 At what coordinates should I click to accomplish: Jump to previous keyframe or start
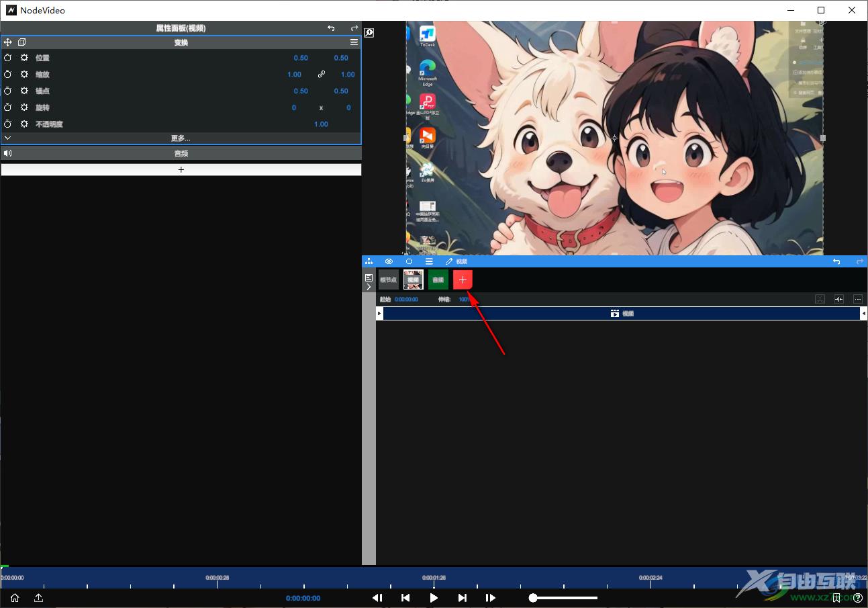(x=405, y=598)
